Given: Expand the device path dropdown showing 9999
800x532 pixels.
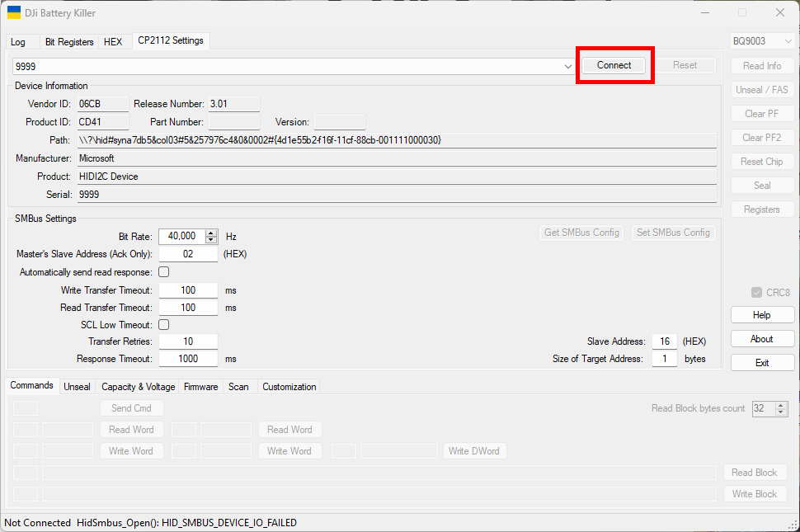Looking at the screenshot, I should point(568,65).
